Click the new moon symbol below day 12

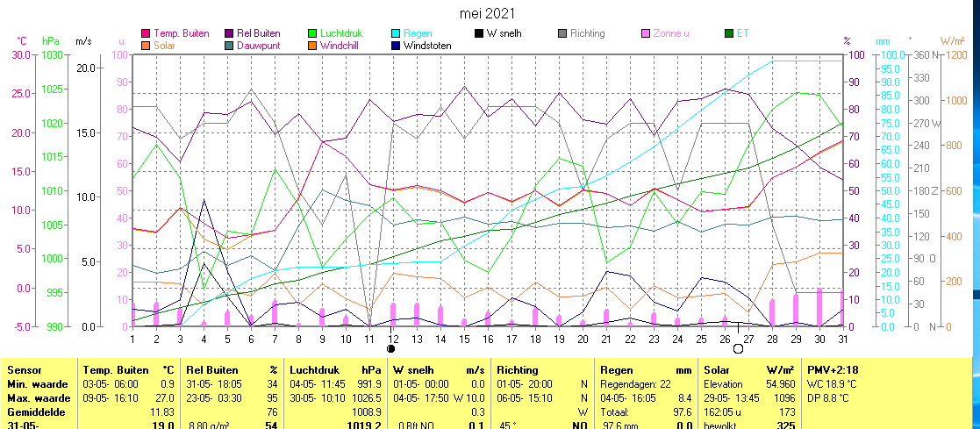pos(391,348)
